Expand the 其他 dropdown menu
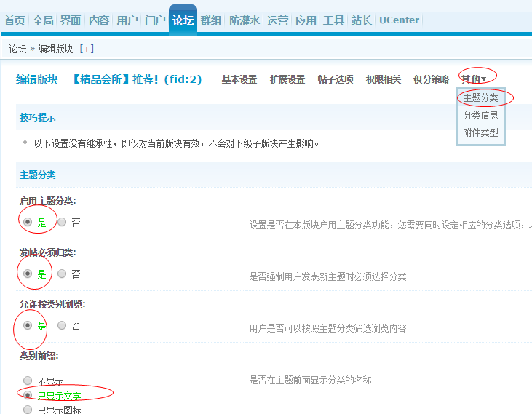This screenshot has width=532, height=414. pyautogui.click(x=474, y=79)
